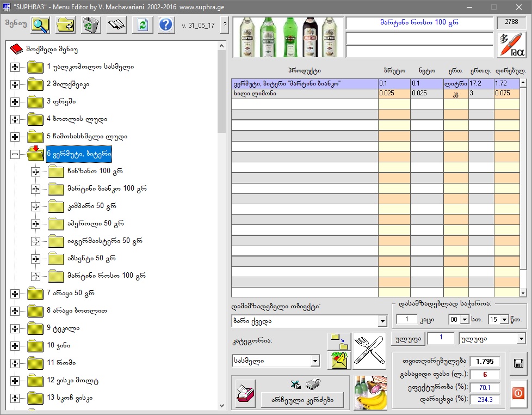Click the vegetables envelope icon
The image size is (532, 415).
339,360
